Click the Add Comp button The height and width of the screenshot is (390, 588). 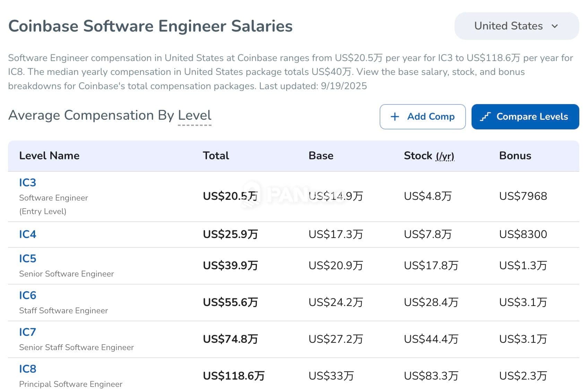click(423, 117)
